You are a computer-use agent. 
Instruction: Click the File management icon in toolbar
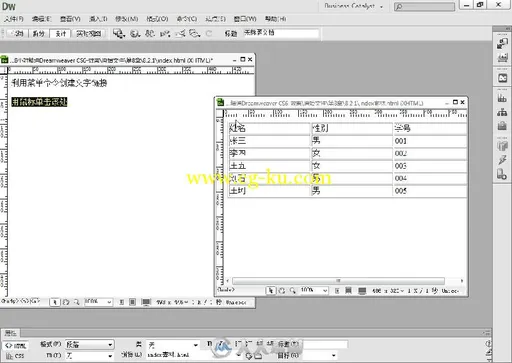(x=150, y=33)
